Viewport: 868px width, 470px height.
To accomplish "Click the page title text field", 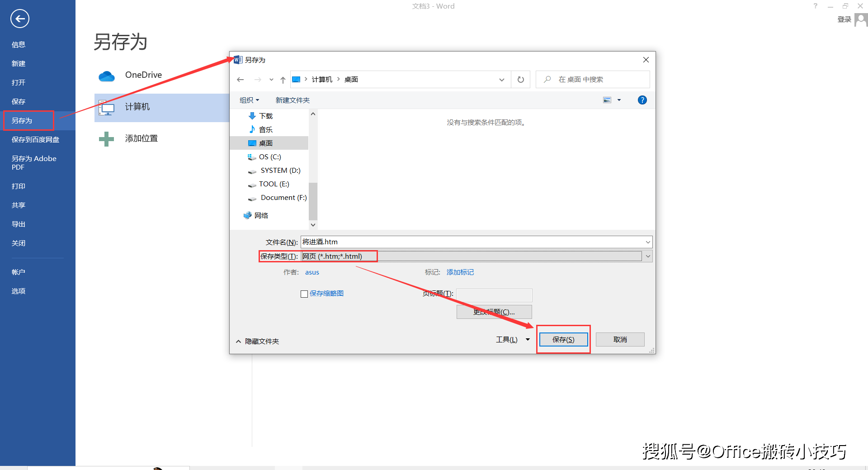I will 494,295.
